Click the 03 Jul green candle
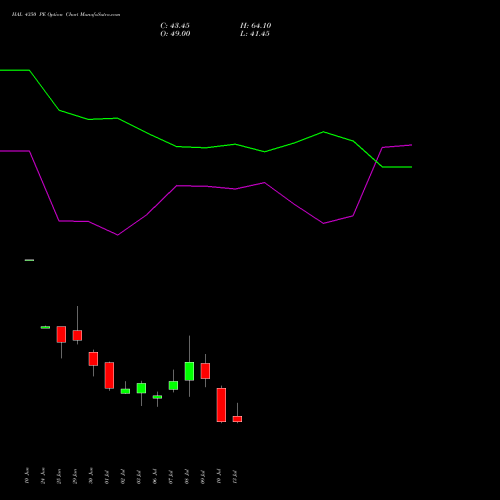This screenshot has height=500, width=500. 141,388
